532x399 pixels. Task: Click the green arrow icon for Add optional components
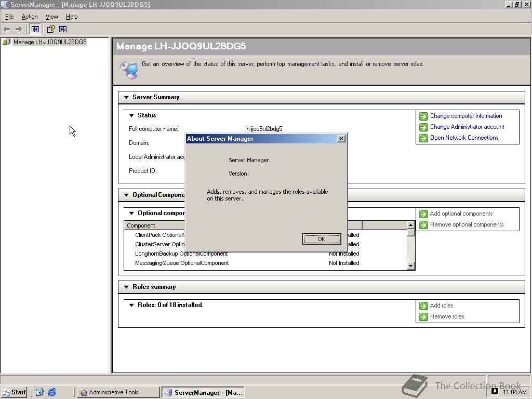point(423,214)
